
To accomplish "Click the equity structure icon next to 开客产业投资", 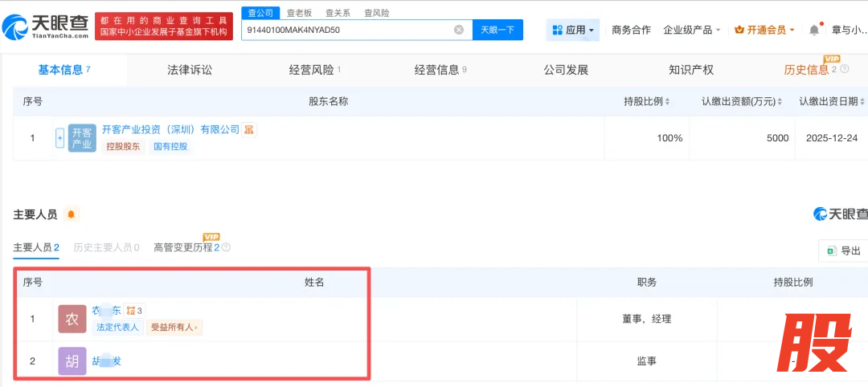I will pos(249,129).
